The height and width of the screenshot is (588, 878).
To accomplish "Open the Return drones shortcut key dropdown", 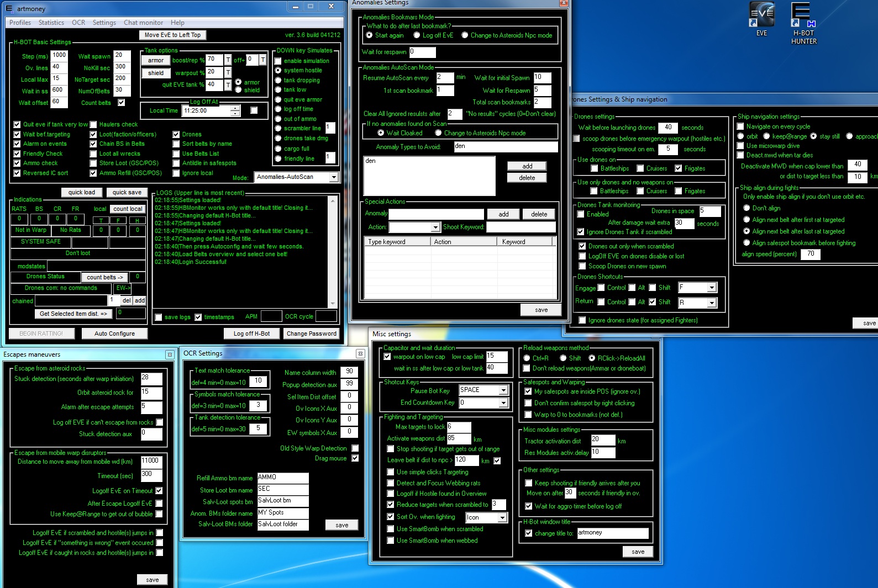I will [x=712, y=303].
